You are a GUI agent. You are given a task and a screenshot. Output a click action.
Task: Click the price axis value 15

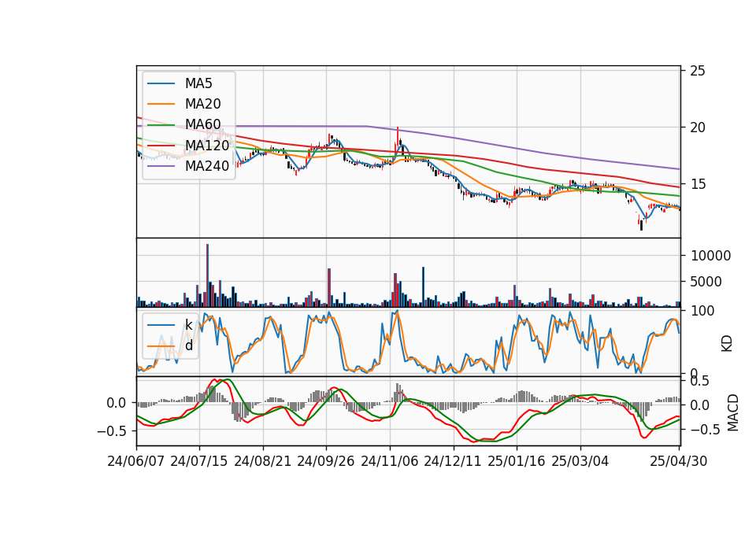click(x=697, y=184)
